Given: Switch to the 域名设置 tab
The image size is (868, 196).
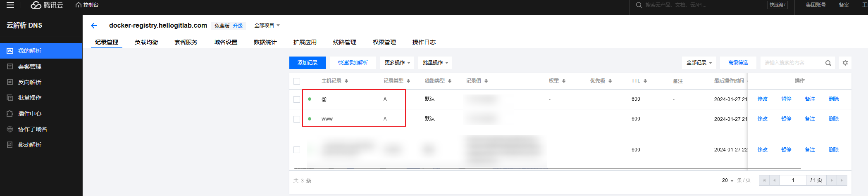Looking at the screenshot, I should (226, 42).
